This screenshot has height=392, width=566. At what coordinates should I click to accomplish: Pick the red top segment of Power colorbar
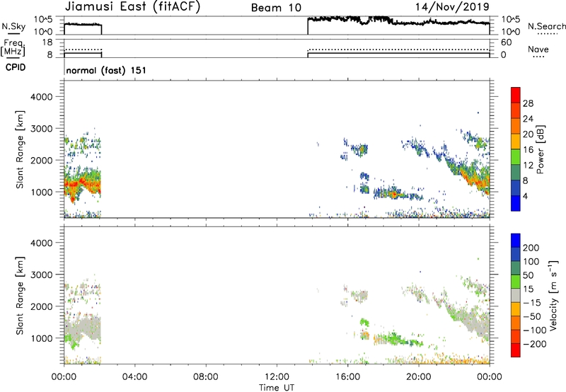516,95
